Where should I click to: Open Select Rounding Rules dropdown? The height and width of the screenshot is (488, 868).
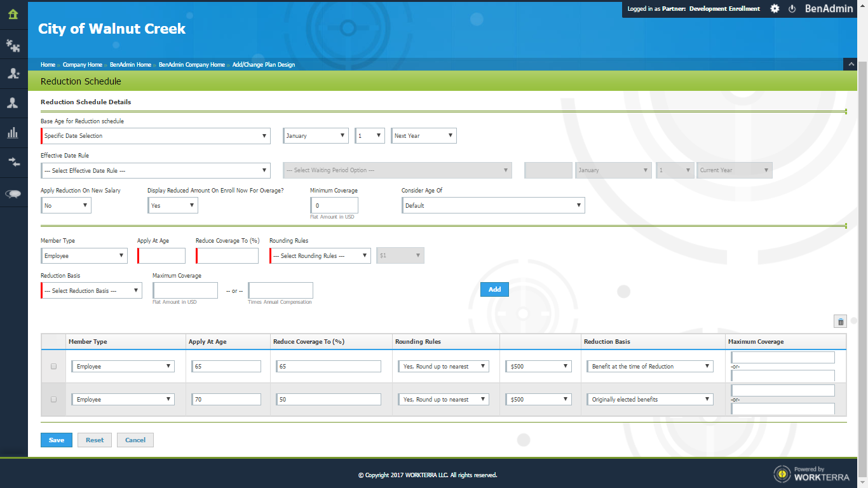coord(320,255)
